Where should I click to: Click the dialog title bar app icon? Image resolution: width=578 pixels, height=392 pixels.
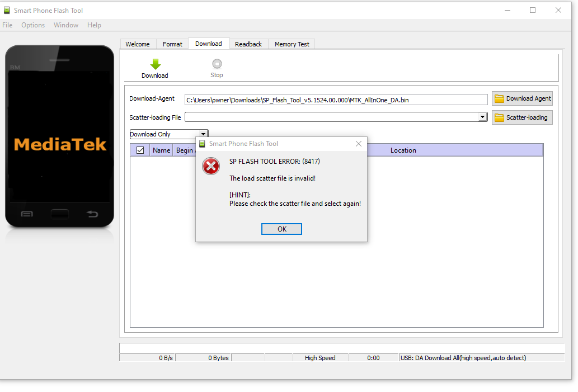point(202,144)
